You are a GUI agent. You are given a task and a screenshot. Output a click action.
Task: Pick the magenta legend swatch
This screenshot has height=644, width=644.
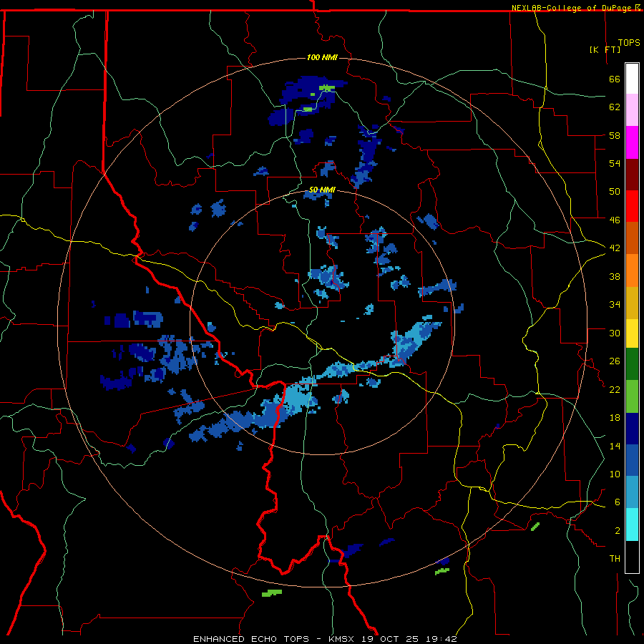[x=632, y=142]
